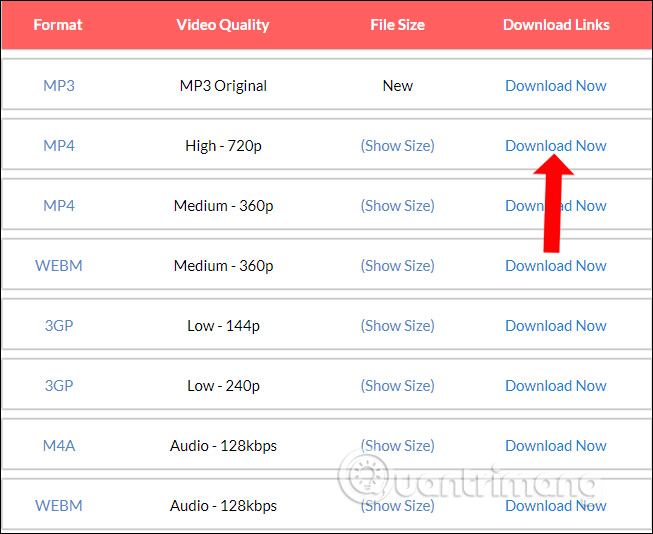Click the MP3 format cell
Viewport: 653px width, 534px height.
(x=59, y=86)
